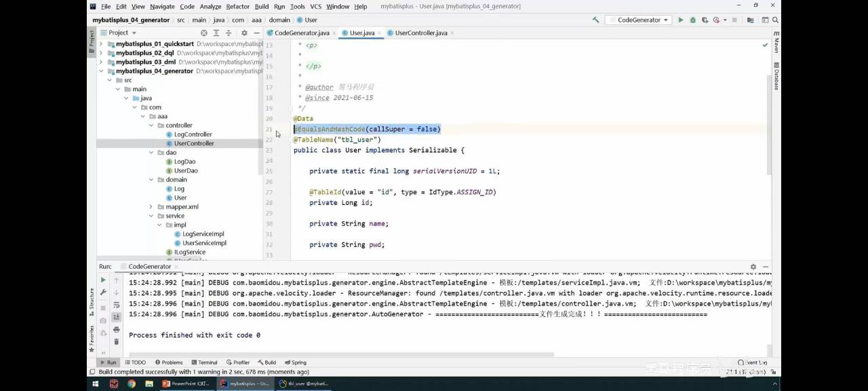Expand mybatisplus_01_quickstart module

(101, 43)
